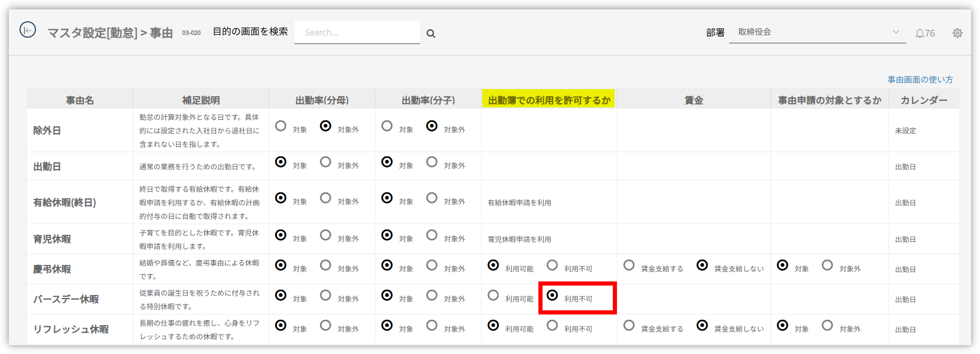Open 出勤日 calendar link for 育児休暇
Viewport: 980px width, 354px height.
point(905,240)
